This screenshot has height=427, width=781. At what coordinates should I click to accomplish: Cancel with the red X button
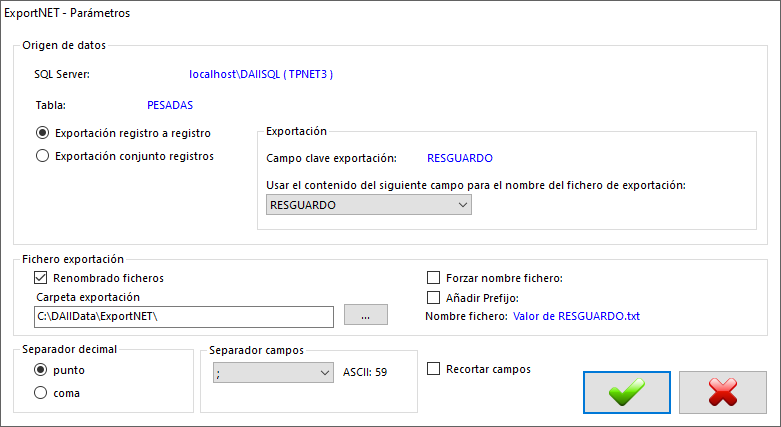coord(723,392)
